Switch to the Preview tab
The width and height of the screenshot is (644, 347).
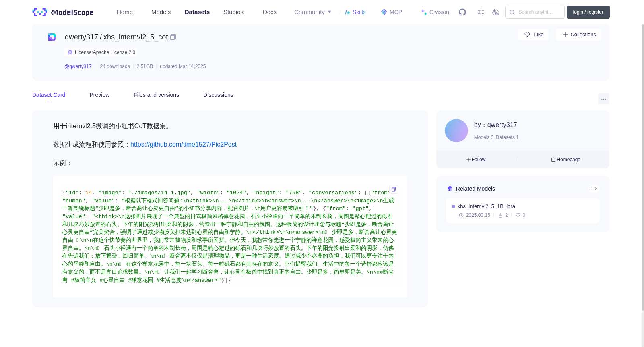point(99,95)
